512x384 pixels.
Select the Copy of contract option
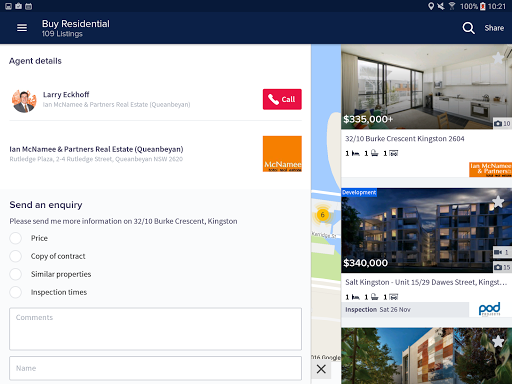(x=16, y=256)
